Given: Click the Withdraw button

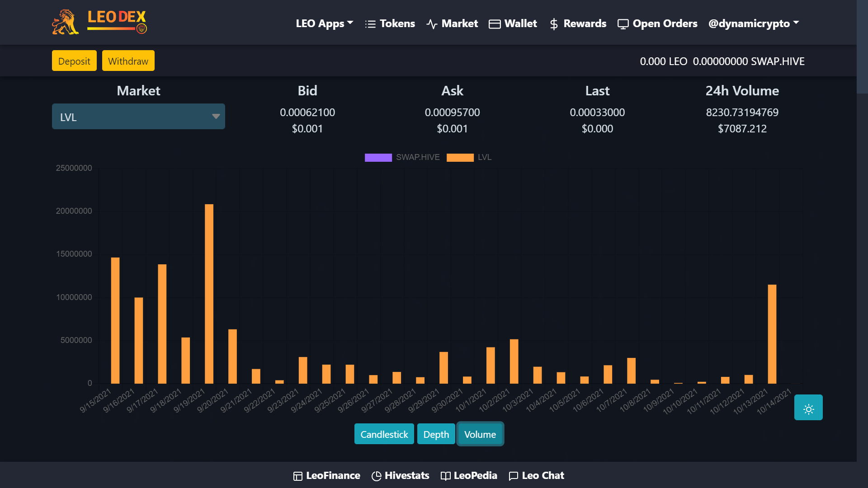Looking at the screenshot, I should tap(128, 61).
